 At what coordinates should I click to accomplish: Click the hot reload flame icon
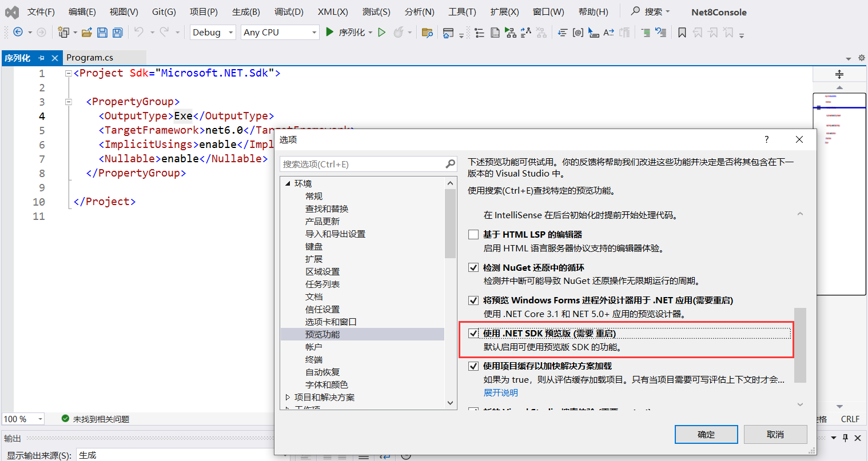pyautogui.click(x=399, y=33)
